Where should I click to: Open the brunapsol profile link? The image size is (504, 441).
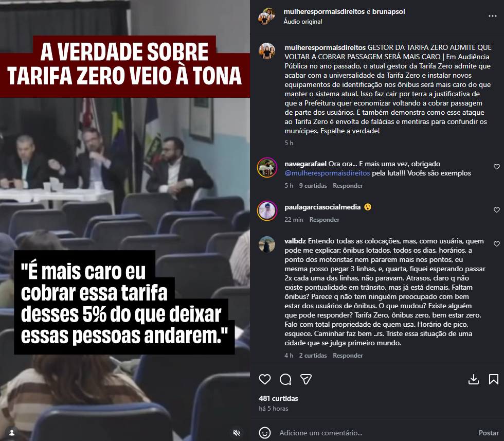pyautogui.click(x=388, y=12)
